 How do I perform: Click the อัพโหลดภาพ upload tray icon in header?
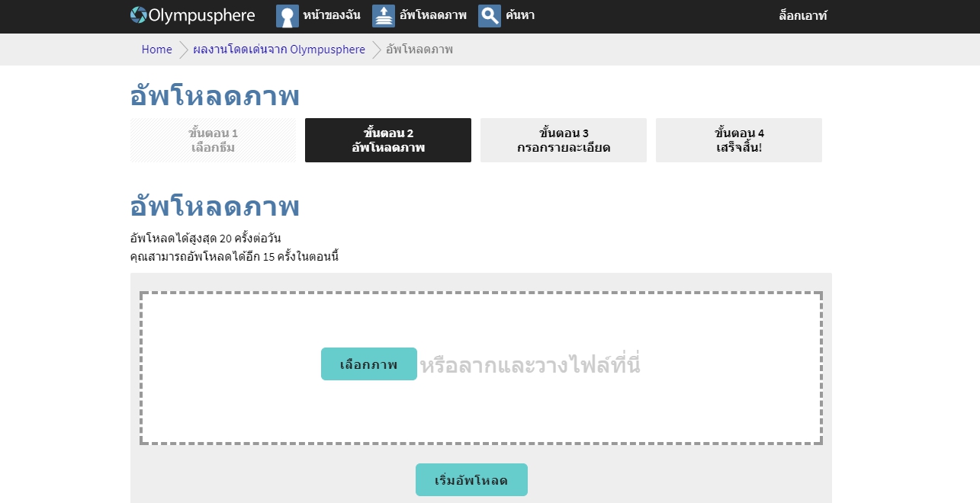point(384,16)
